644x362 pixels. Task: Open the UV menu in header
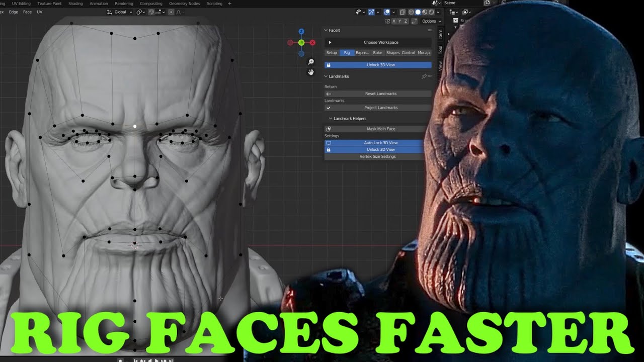(40, 12)
